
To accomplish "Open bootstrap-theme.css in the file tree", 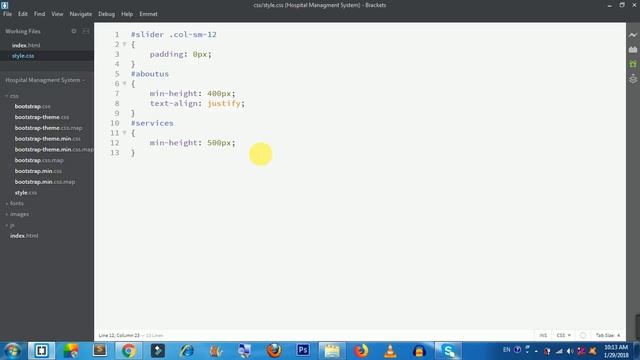I will click(42, 117).
